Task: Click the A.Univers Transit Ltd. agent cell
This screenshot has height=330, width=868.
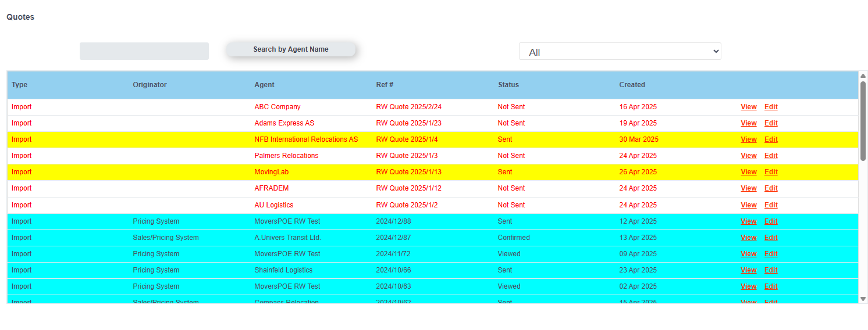Action: click(x=287, y=238)
